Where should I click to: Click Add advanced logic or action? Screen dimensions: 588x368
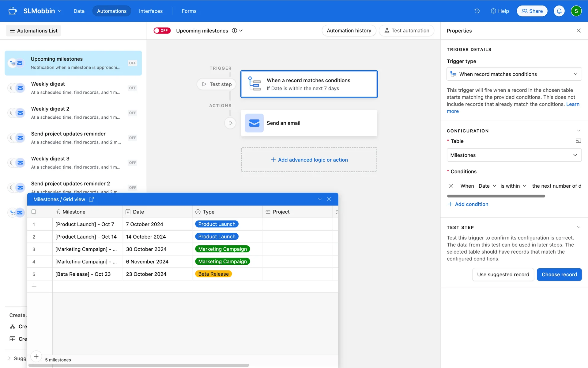coord(309,160)
